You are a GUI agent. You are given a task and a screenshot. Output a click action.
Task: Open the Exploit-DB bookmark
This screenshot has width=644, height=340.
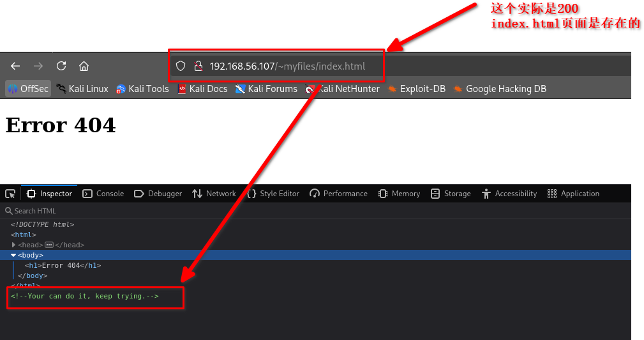(x=416, y=89)
